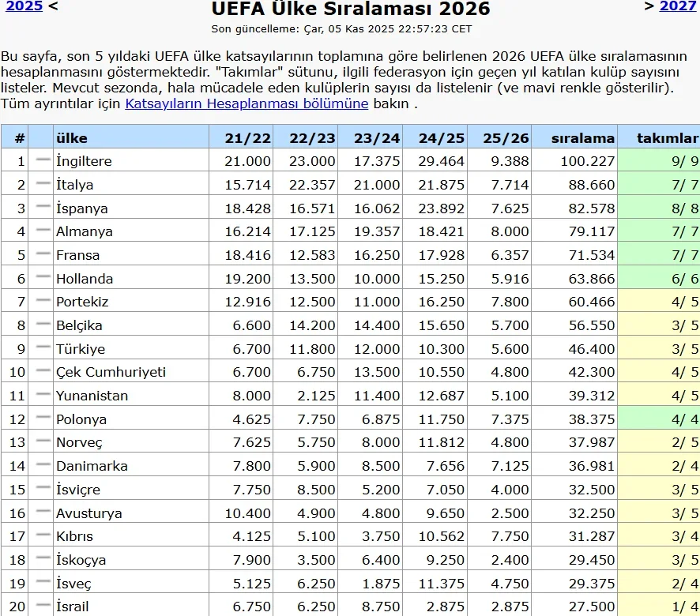Select the Çek Cumhuriyeti country name
This screenshot has height=616, width=700.
[111, 372]
